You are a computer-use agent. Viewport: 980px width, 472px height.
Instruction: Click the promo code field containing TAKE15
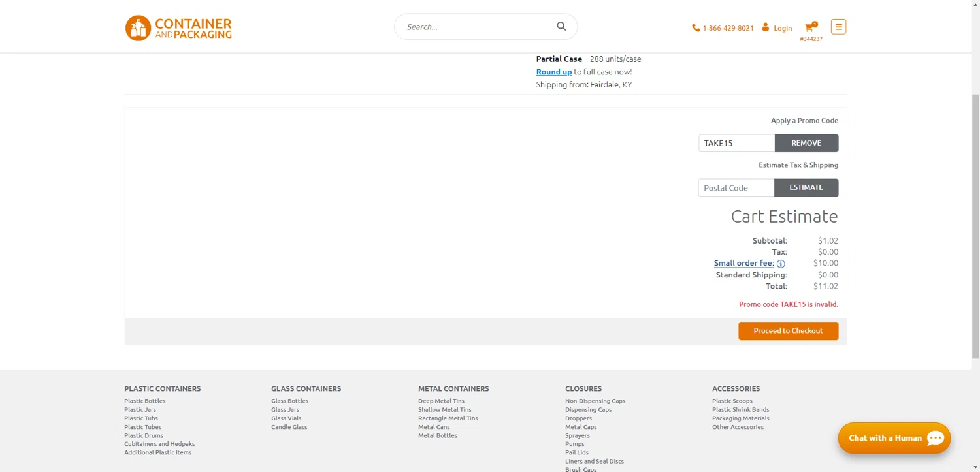click(x=737, y=143)
